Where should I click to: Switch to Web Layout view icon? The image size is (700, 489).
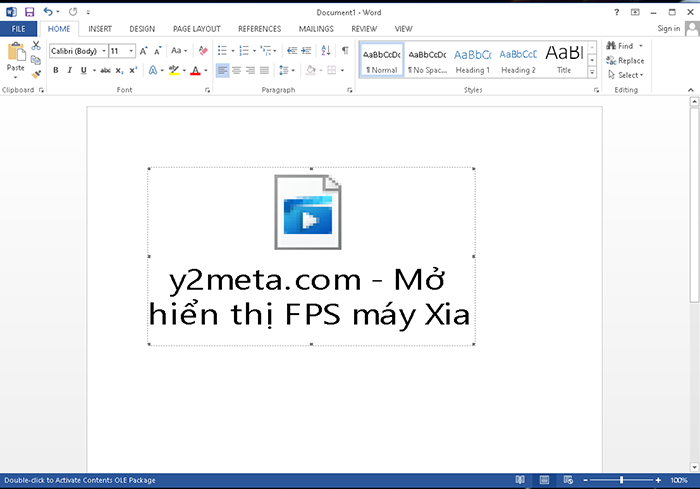click(568, 480)
